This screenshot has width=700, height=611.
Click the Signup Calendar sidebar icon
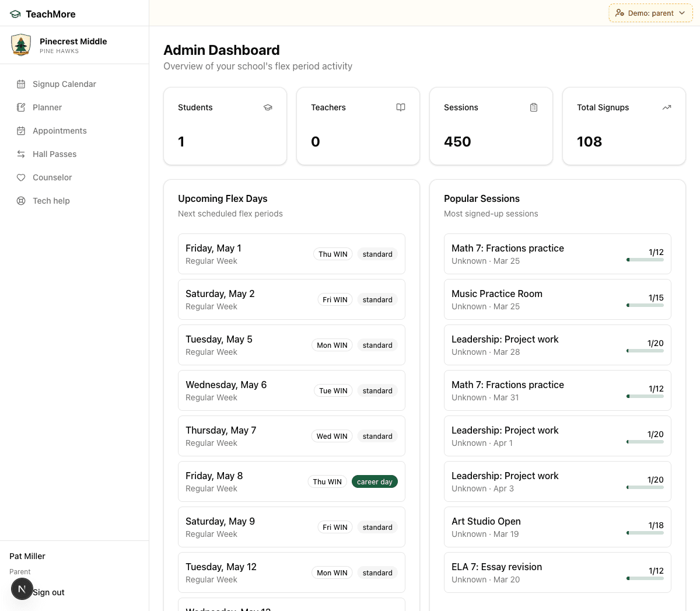[x=21, y=84]
